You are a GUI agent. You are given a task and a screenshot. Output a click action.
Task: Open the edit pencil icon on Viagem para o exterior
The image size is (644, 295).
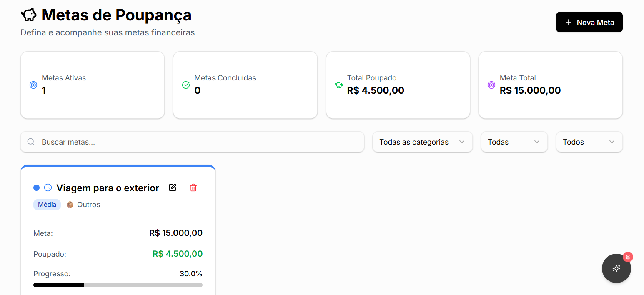pyautogui.click(x=173, y=187)
